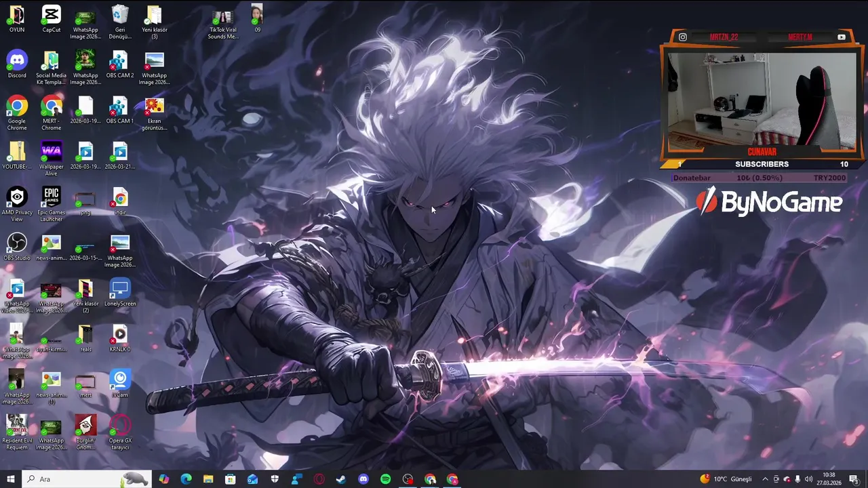The width and height of the screenshot is (868, 488).
Task: Click the Instagram icon on stream overlay
Action: (683, 37)
